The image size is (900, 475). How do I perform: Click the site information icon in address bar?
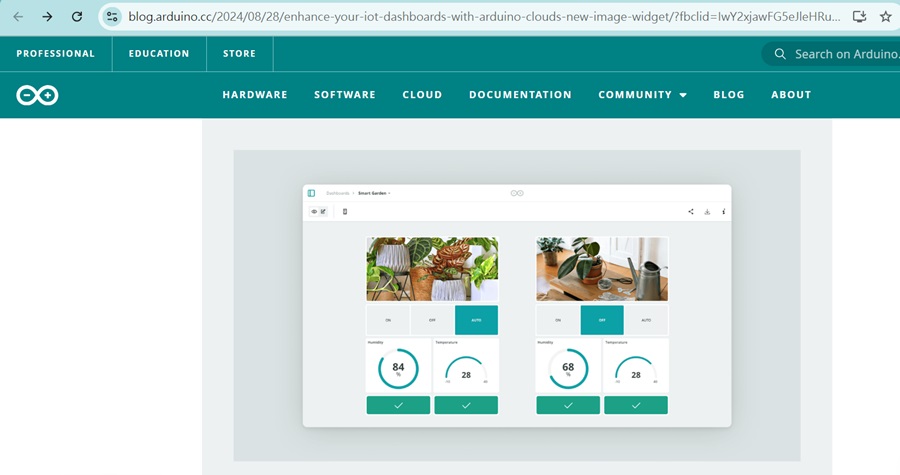click(x=113, y=17)
